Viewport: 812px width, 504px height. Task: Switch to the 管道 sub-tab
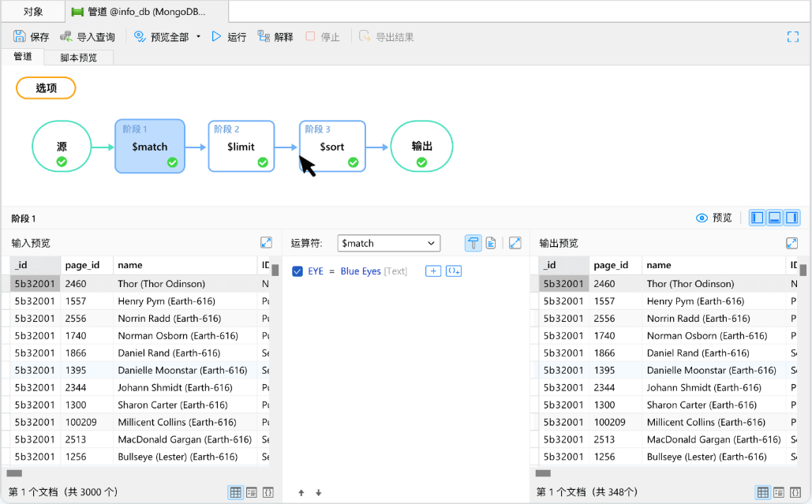(x=22, y=57)
